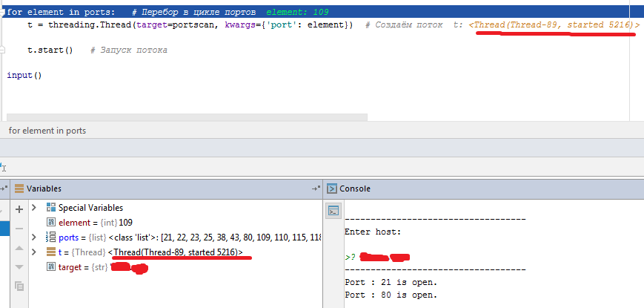Switch to the Console tab
This screenshot has height=308, width=644.
click(x=354, y=189)
